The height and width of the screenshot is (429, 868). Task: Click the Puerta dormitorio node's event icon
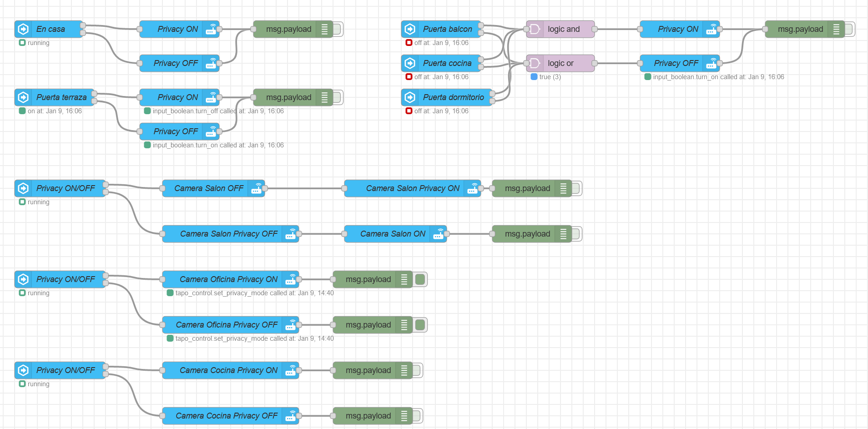[410, 97]
